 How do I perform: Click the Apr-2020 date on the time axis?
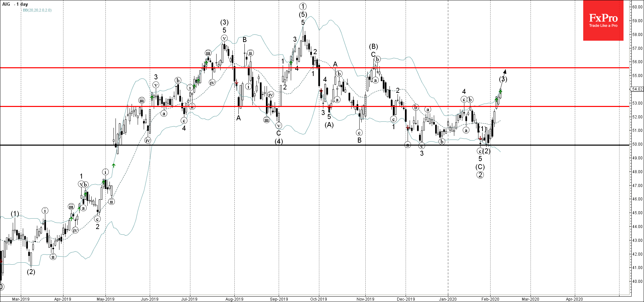point(574,299)
